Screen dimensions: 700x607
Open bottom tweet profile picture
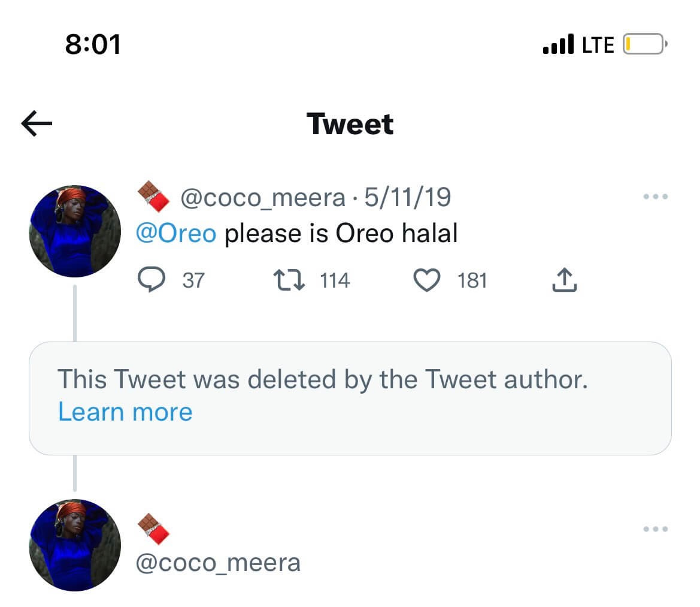[x=75, y=545]
